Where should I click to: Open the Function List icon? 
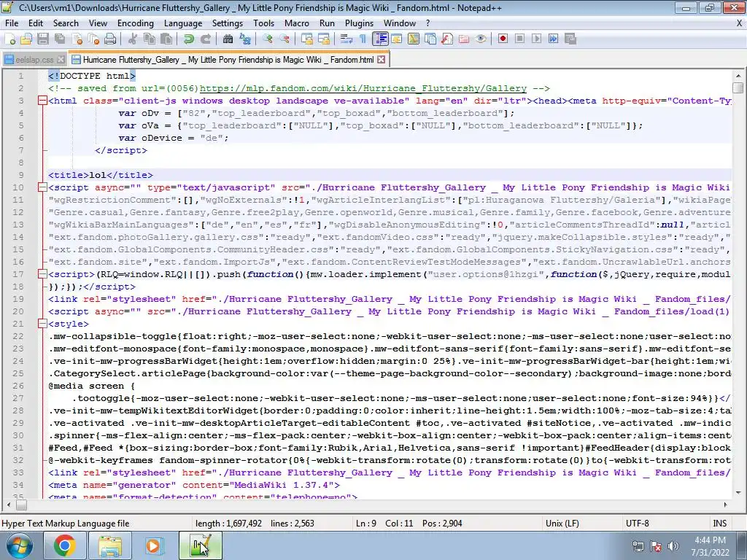[447, 39]
